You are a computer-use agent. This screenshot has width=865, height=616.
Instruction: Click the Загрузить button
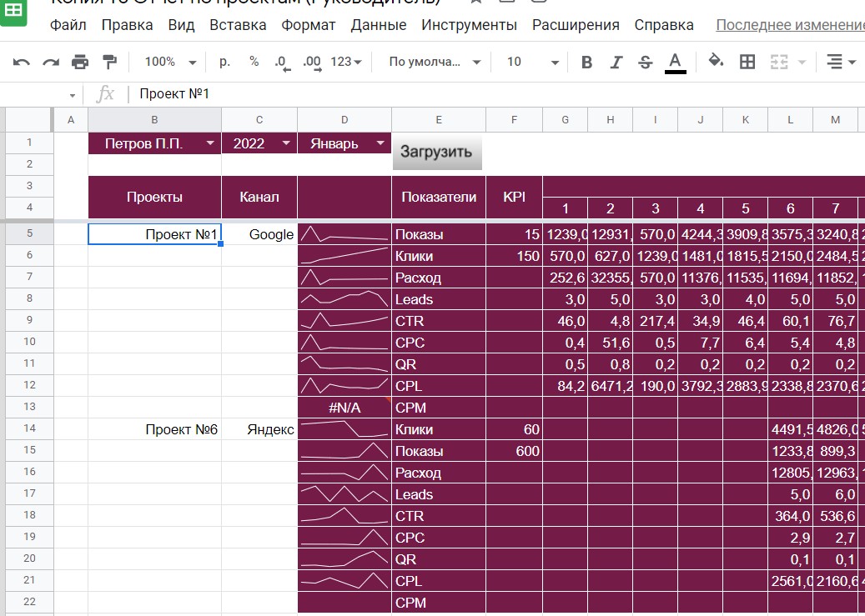(437, 152)
